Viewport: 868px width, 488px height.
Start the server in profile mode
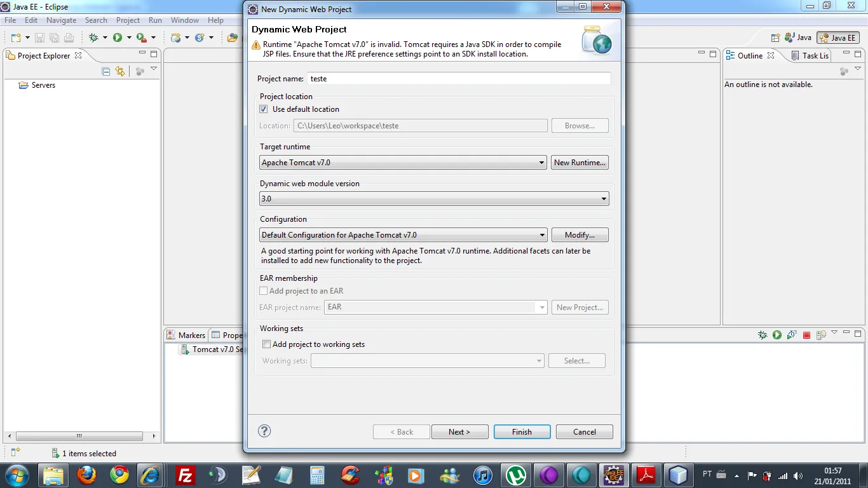[791, 335]
